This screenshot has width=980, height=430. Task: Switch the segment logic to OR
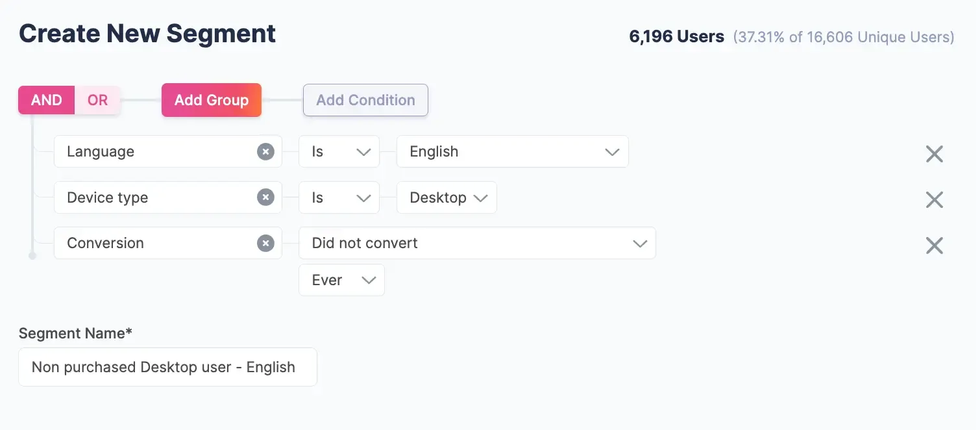pyautogui.click(x=97, y=99)
